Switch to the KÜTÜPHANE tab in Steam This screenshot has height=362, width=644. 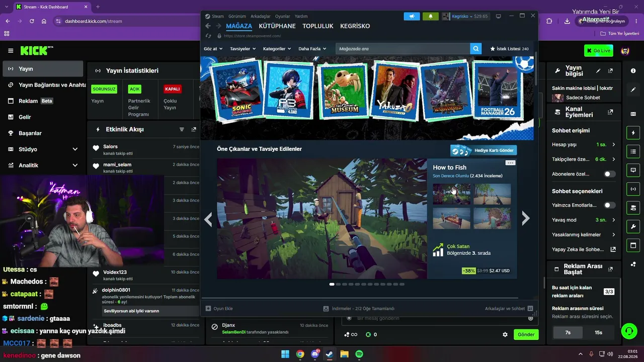point(277,26)
